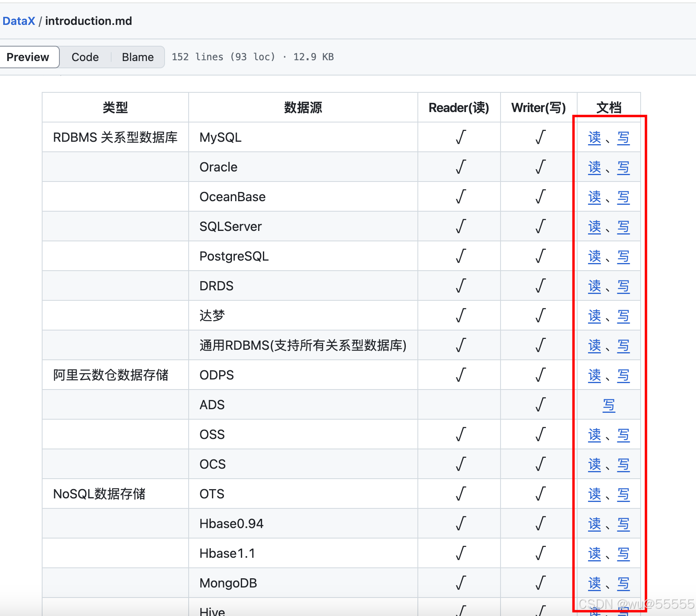Screen dimensions: 696x616
Task: Open the DataX repository breadcrumb link
Action: click(x=19, y=21)
